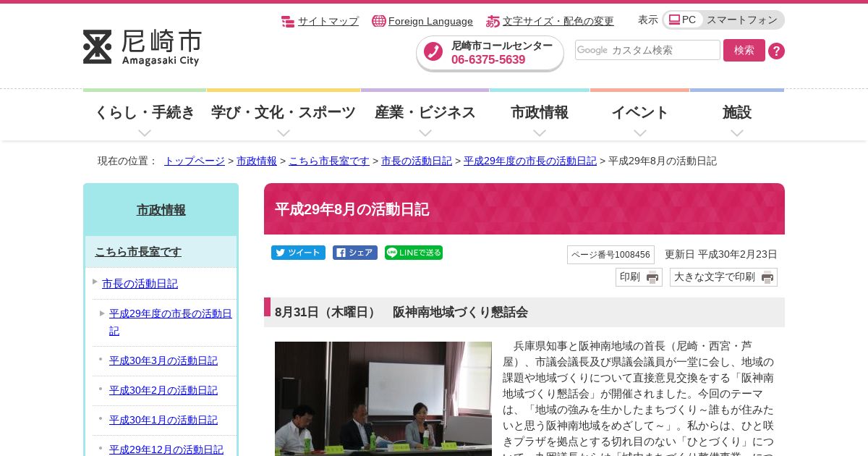
Task: Expand chevron under 学び・文化・スポーツ
Action: (284, 133)
